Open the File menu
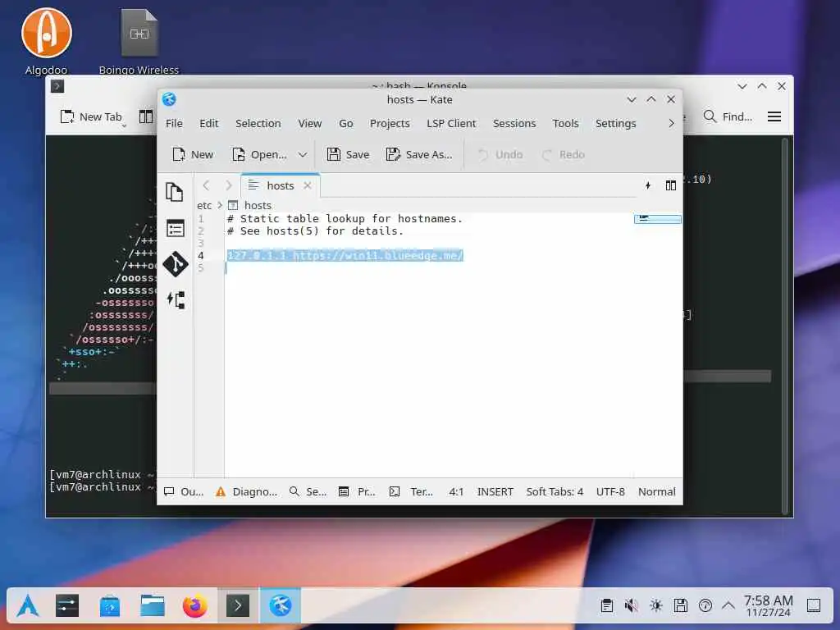This screenshot has width=840, height=630. 174,123
